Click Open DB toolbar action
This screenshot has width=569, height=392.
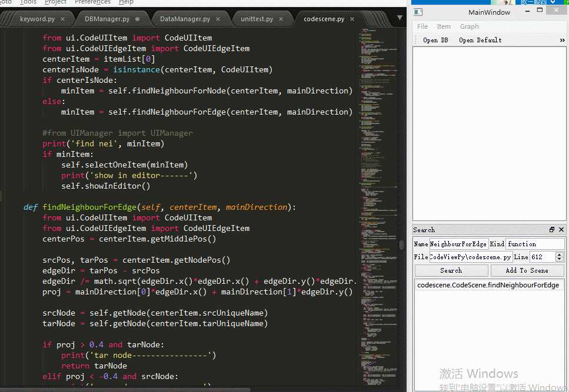(435, 40)
